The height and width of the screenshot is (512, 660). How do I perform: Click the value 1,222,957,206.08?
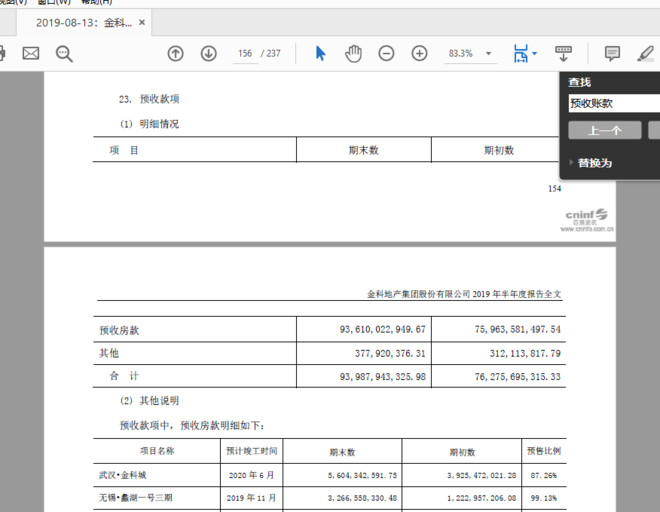tap(482, 498)
